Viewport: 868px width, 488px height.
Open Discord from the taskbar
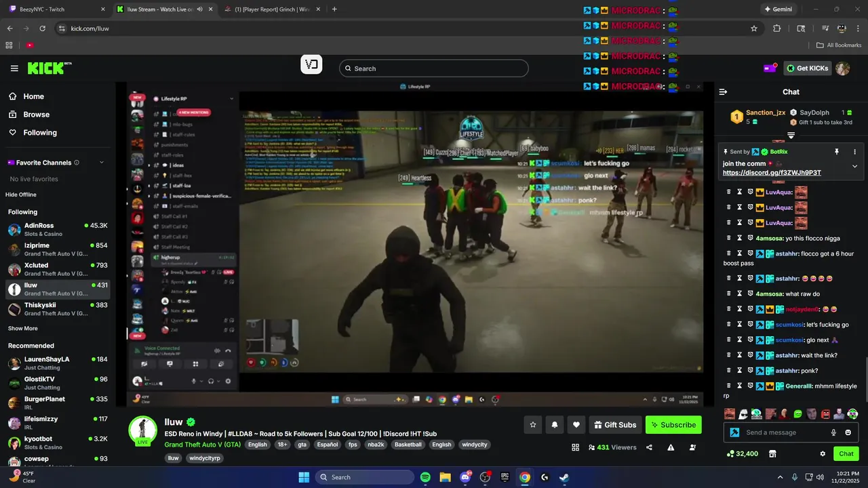click(465, 477)
